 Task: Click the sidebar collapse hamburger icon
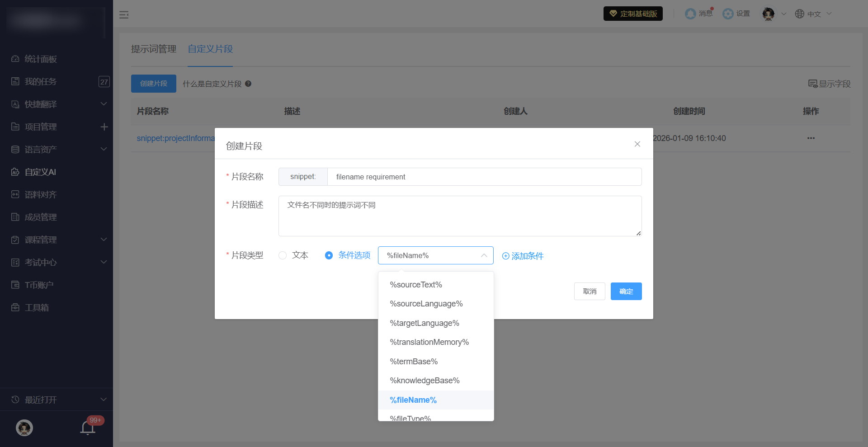point(124,15)
